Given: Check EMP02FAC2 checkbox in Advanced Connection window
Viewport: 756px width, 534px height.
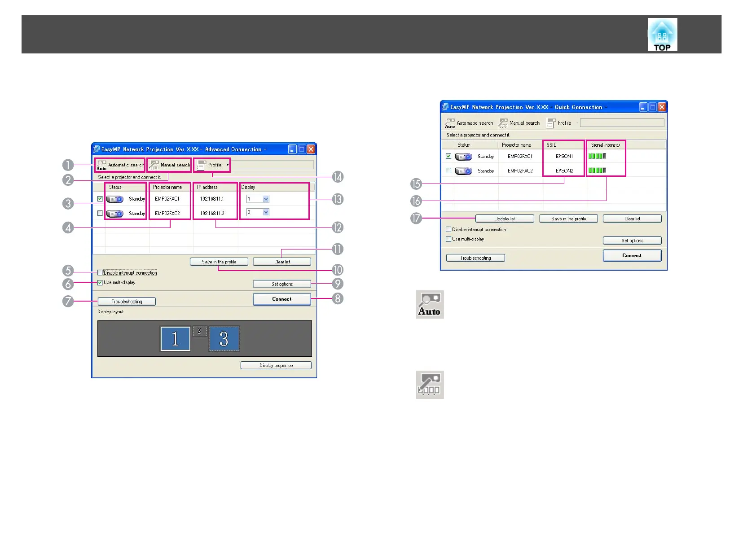Looking at the screenshot, I should pos(100,213).
